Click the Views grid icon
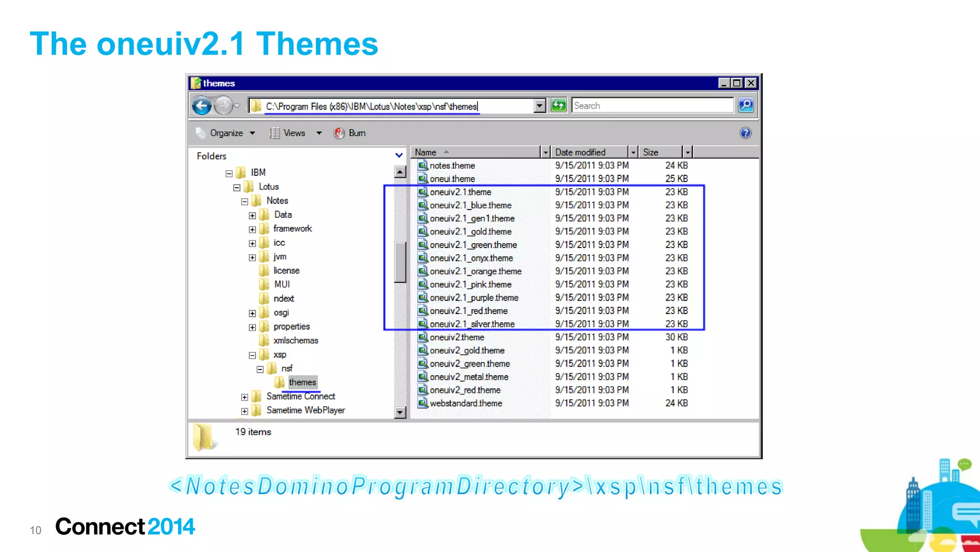 tap(274, 133)
